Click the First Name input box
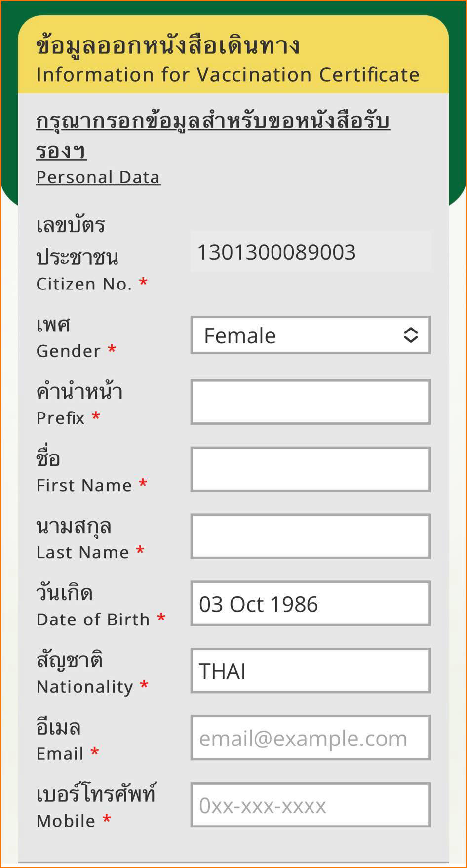 click(x=310, y=469)
